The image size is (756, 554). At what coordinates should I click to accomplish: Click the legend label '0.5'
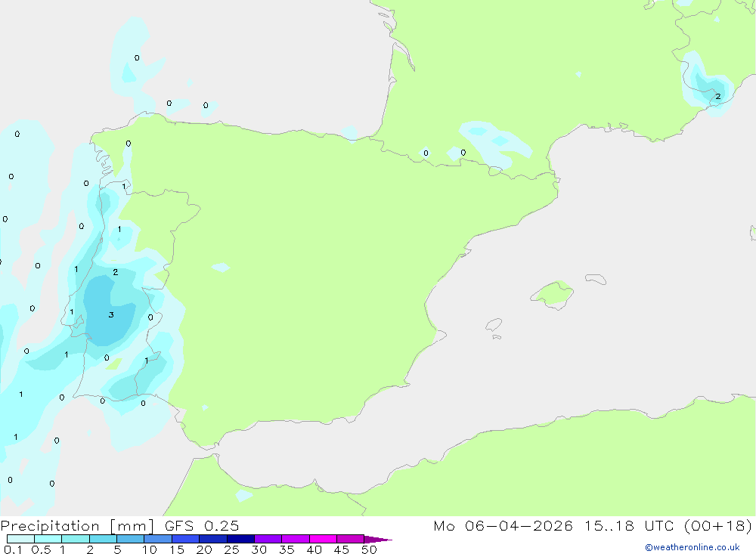click(41, 549)
